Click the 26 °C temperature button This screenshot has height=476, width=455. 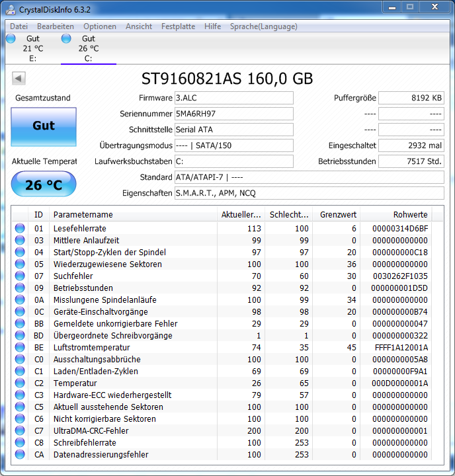(44, 184)
